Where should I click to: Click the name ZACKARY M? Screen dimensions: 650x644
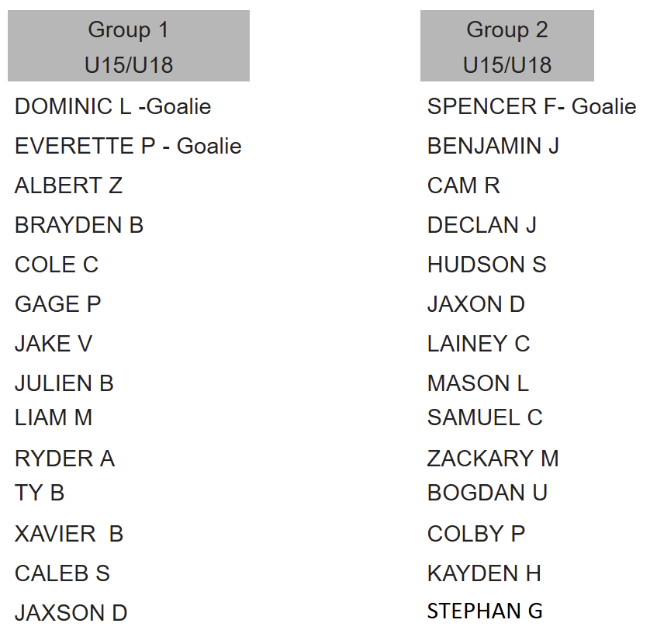coord(493,459)
